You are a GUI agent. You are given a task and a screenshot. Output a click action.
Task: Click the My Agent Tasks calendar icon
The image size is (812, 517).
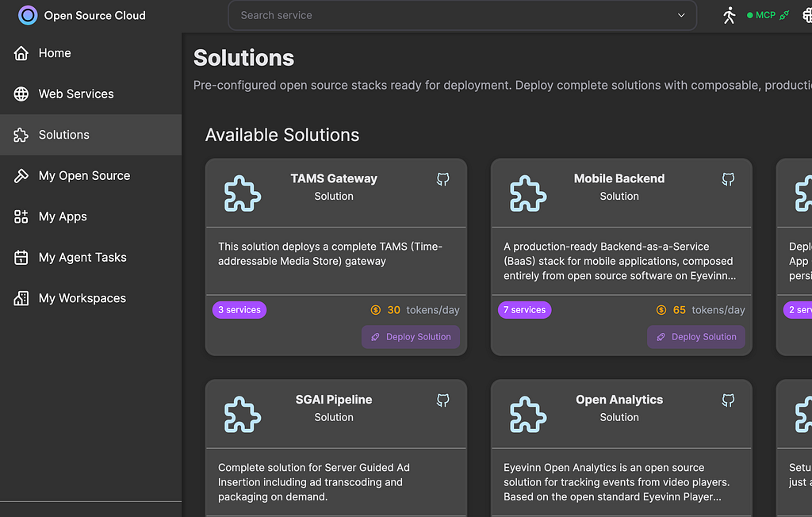click(21, 258)
